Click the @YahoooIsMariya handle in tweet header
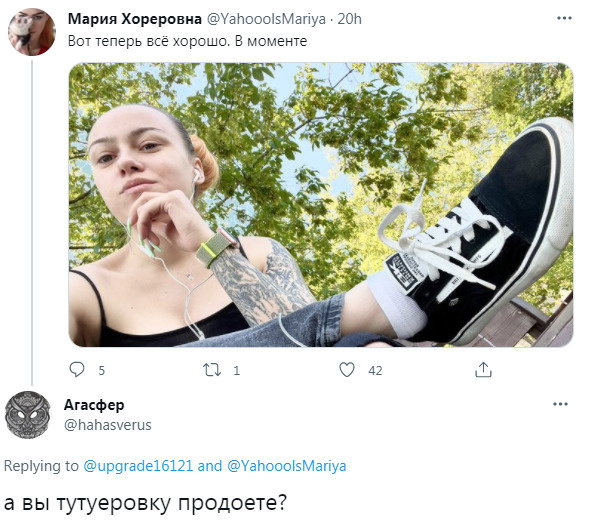 coord(266,19)
